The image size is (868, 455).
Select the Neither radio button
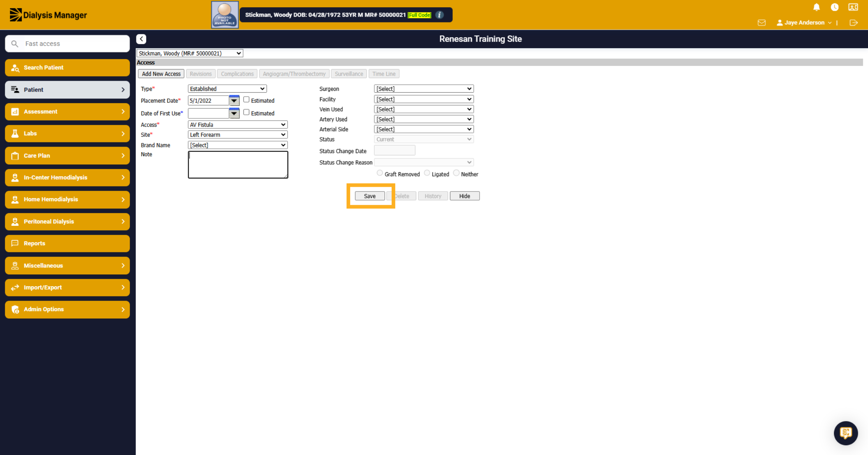tap(456, 173)
